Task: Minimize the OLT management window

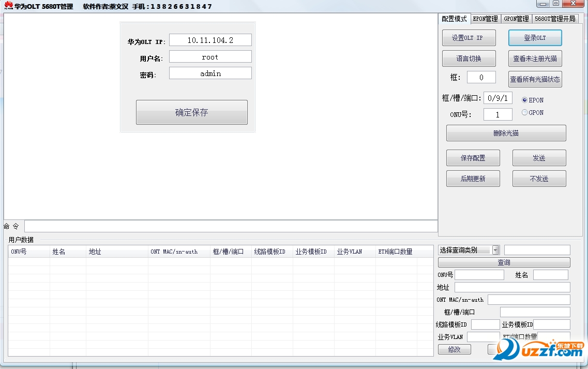Action: pyautogui.click(x=542, y=4)
